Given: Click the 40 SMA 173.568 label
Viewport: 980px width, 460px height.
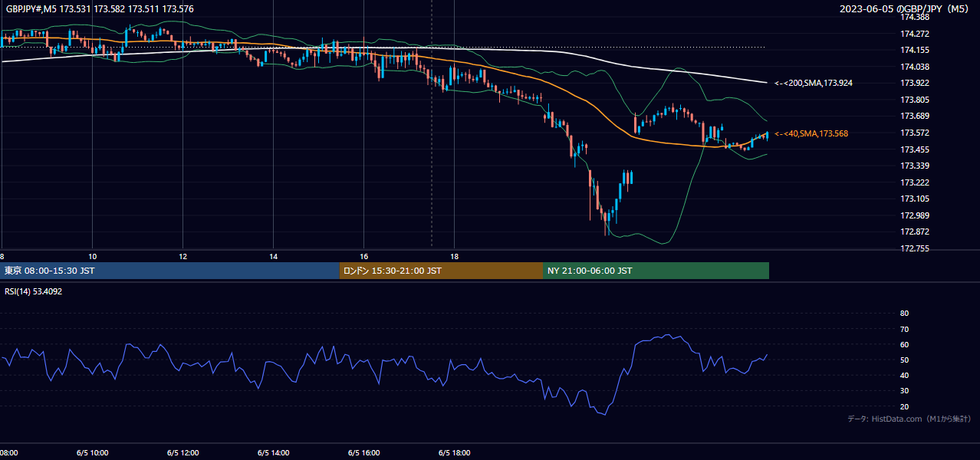Looking at the screenshot, I should pos(811,133).
